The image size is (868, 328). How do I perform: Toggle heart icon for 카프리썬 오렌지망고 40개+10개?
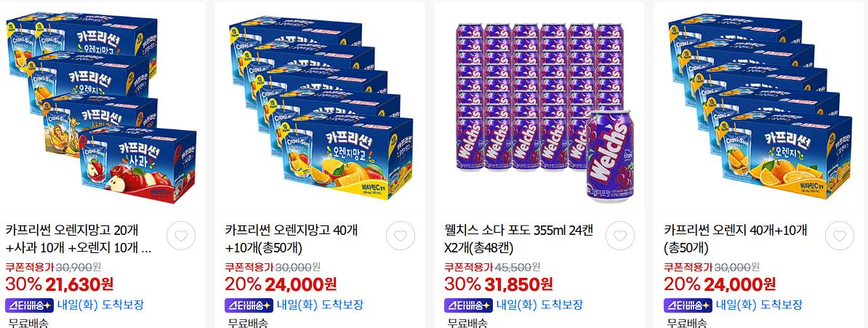(401, 236)
